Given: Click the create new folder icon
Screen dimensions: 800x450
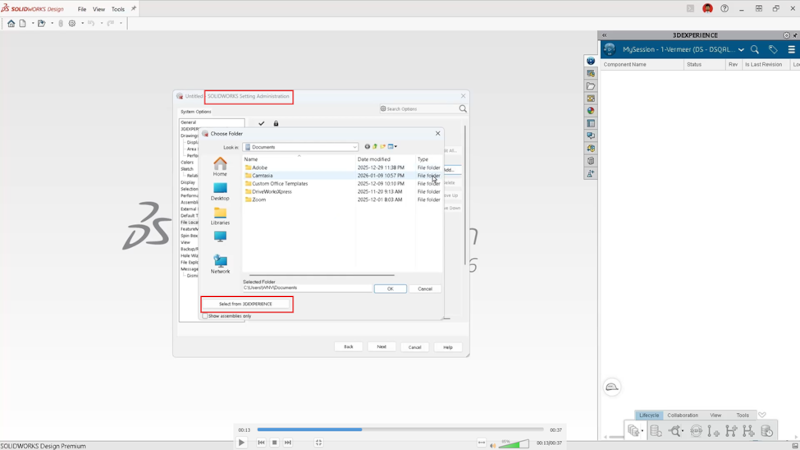Looking at the screenshot, I should (x=383, y=147).
